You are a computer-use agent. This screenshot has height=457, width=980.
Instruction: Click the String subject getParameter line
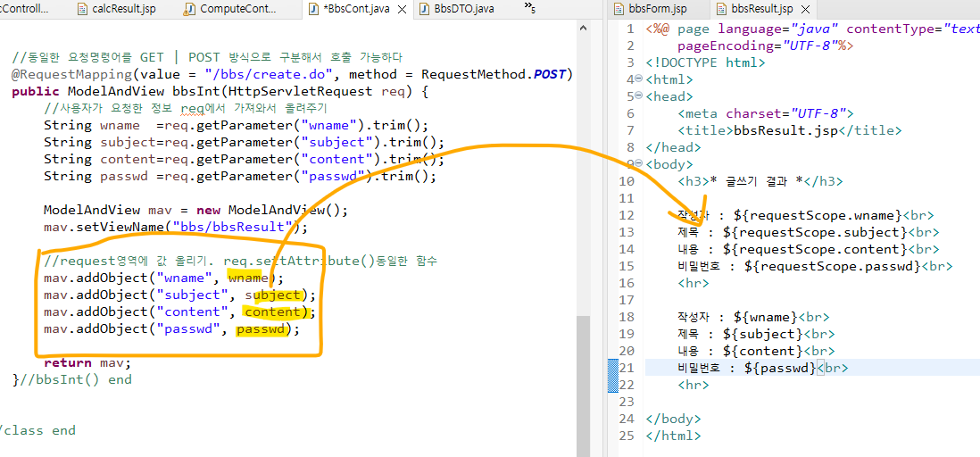[244, 142]
